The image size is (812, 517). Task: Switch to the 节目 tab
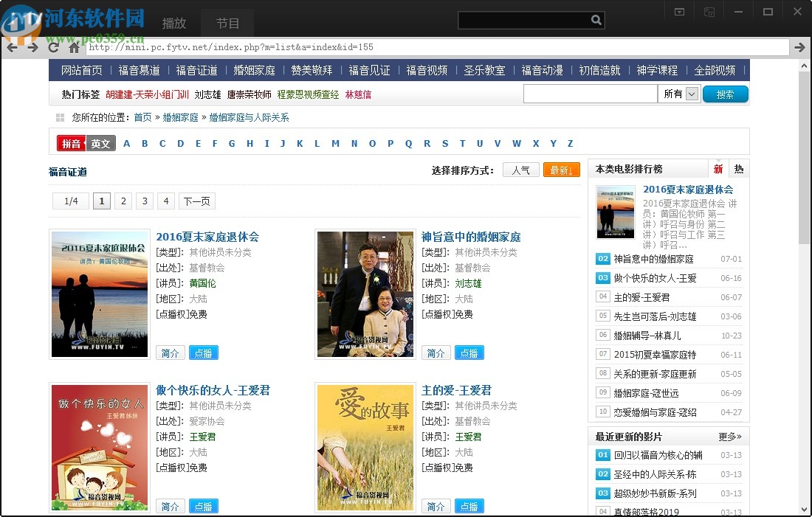pos(228,23)
